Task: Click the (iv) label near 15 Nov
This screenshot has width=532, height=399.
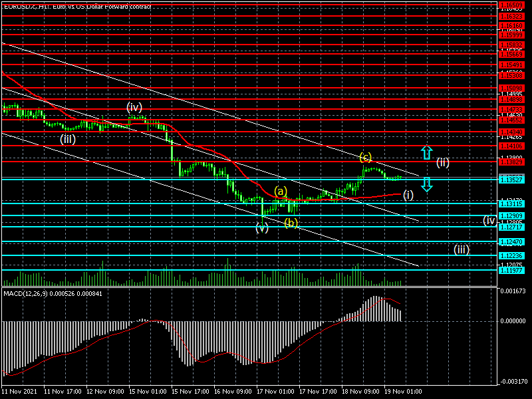Action: pos(135,106)
